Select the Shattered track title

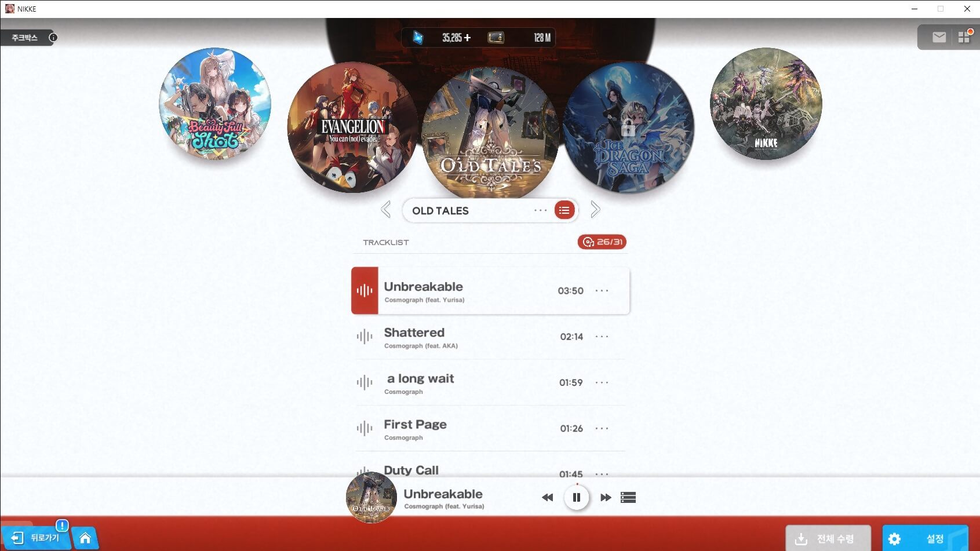(414, 333)
